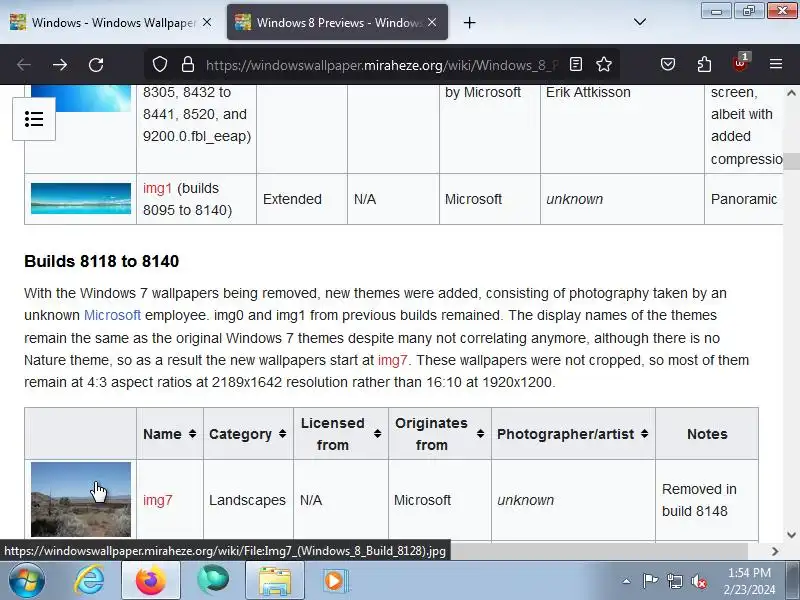
Task: Open the extensions puzzle icon
Action: pyautogui.click(x=704, y=64)
